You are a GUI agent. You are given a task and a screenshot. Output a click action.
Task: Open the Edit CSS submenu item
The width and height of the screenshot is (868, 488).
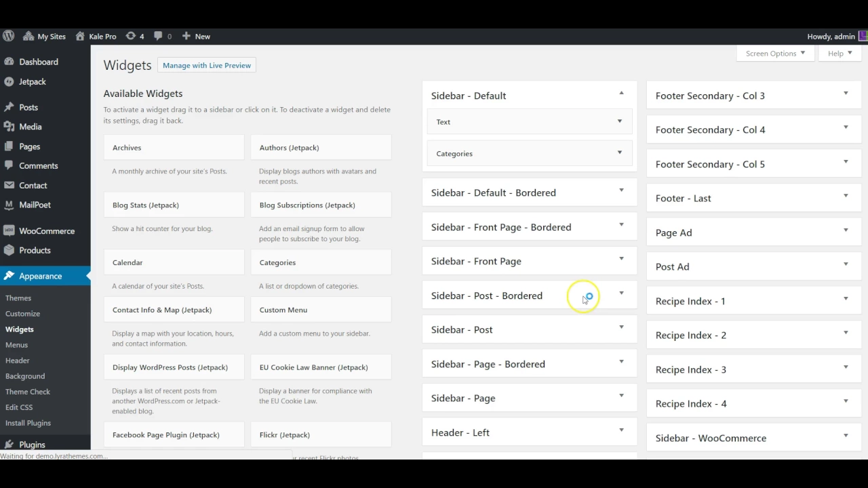click(x=19, y=407)
